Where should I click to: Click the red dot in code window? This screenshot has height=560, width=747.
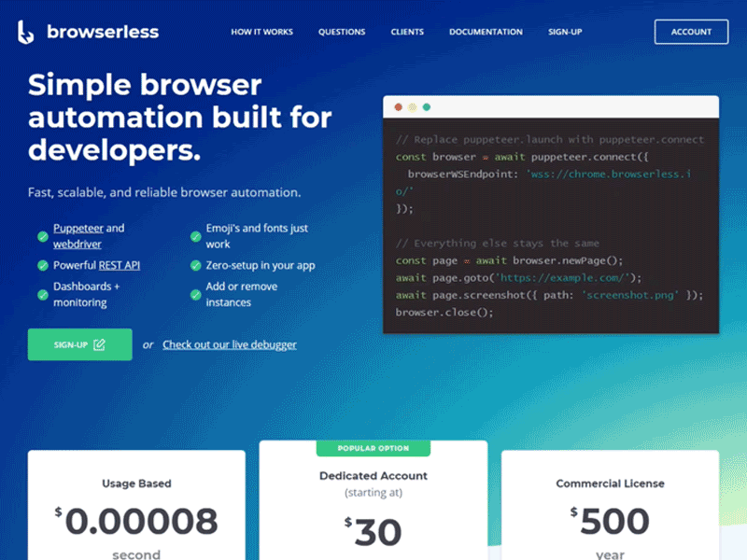(x=399, y=107)
